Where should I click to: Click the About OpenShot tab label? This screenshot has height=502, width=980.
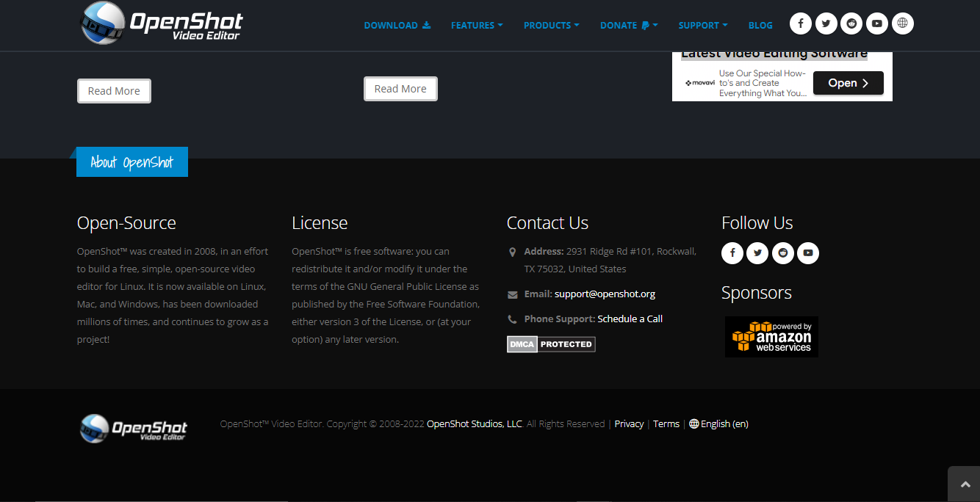click(x=132, y=162)
